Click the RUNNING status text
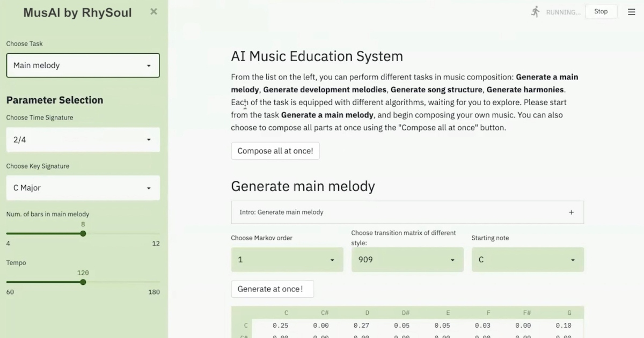 pyautogui.click(x=563, y=12)
